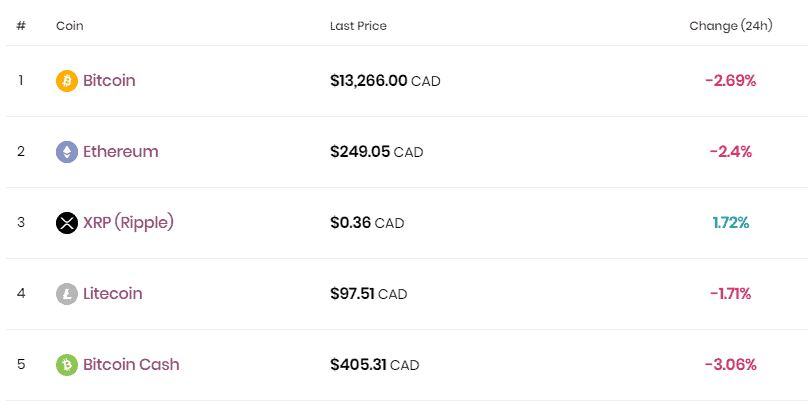Sort by the Coin column header

pyautogui.click(x=70, y=26)
